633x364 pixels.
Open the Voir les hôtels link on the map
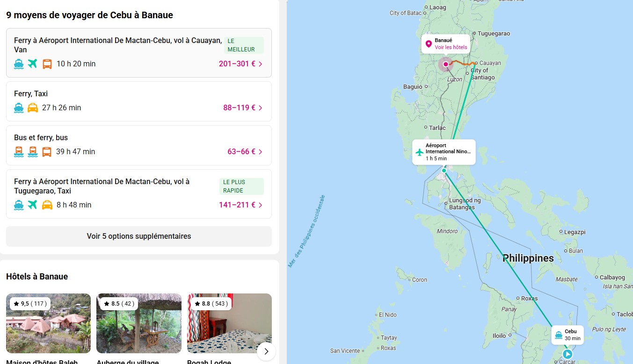click(451, 47)
